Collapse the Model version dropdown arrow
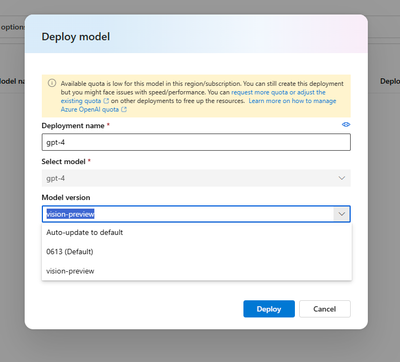 pos(342,214)
